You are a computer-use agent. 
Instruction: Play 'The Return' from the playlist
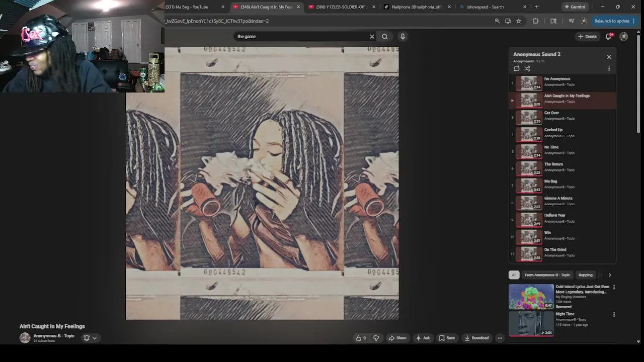click(562, 168)
